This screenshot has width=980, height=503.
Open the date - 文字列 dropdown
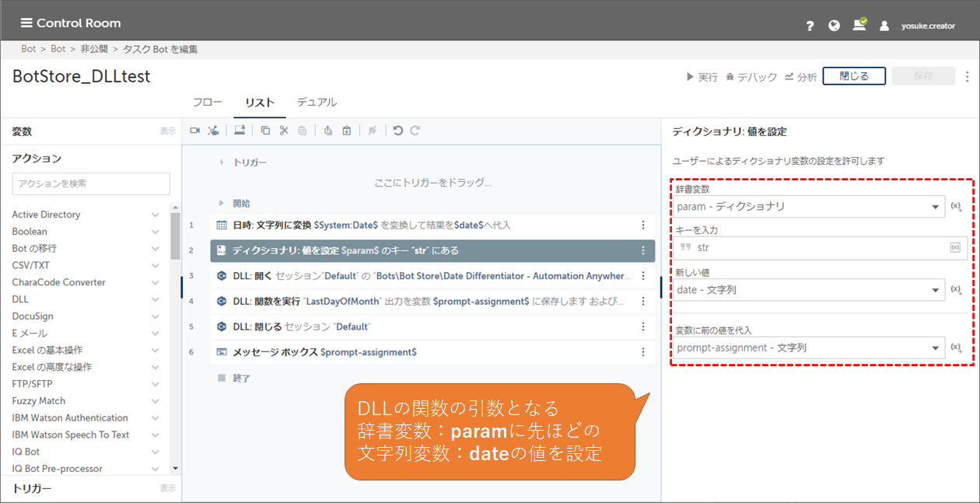tap(809, 290)
